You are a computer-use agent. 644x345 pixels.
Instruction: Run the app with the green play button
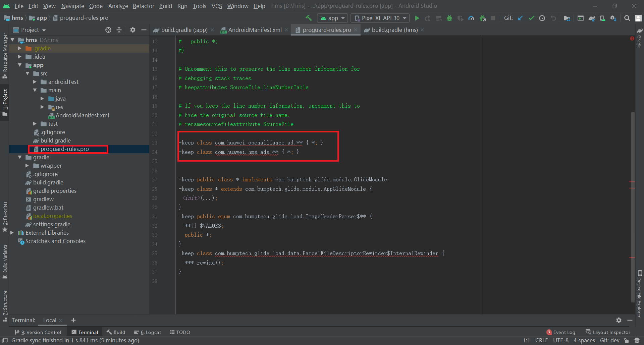click(417, 18)
